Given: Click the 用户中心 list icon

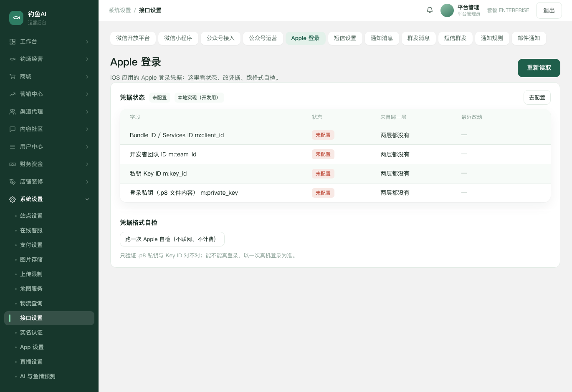Looking at the screenshot, I should point(13,147).
